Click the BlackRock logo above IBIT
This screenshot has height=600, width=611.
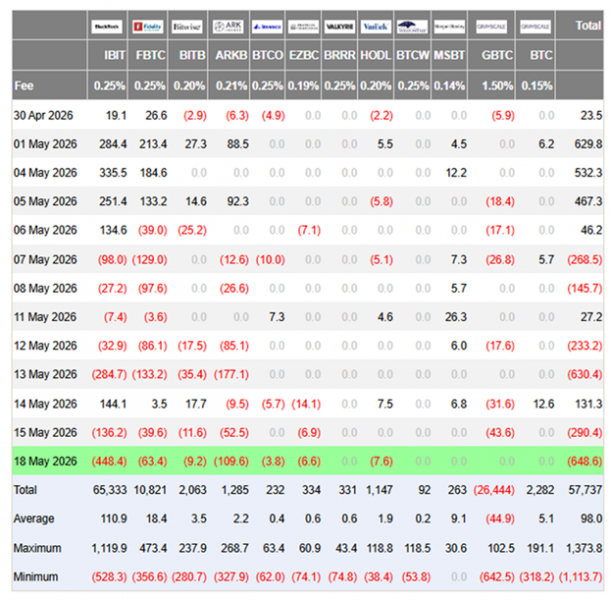pos(106,27)
